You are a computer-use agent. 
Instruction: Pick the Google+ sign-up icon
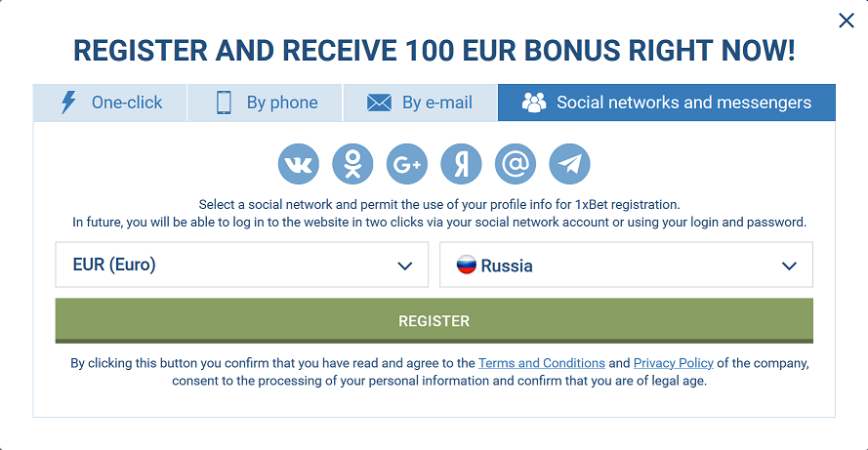click(x=407, y=164)
